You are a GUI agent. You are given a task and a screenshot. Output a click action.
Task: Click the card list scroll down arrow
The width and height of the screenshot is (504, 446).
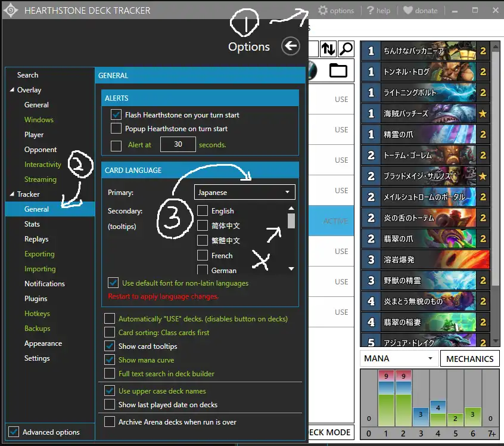tap(496, 341)
